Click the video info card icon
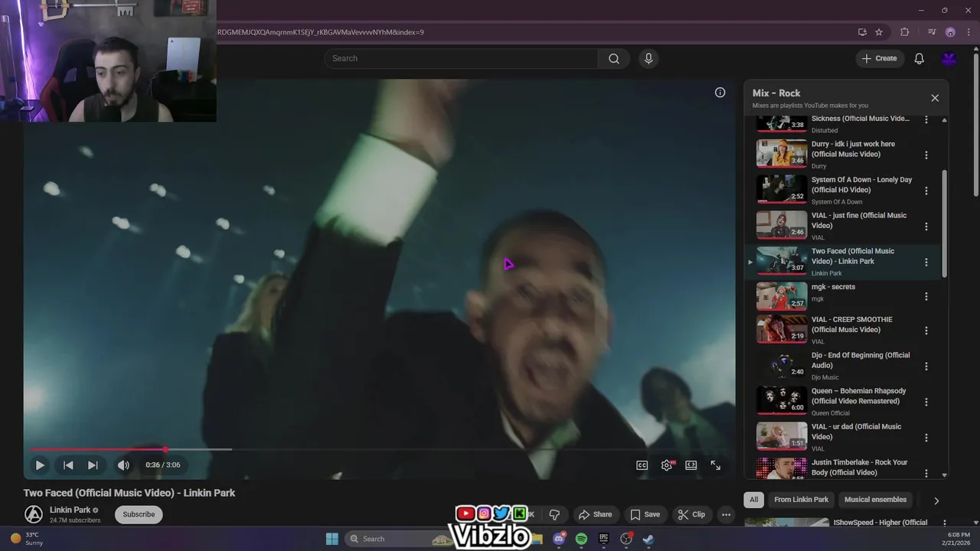The image size is (980, 551). click(x=720, y=92)
